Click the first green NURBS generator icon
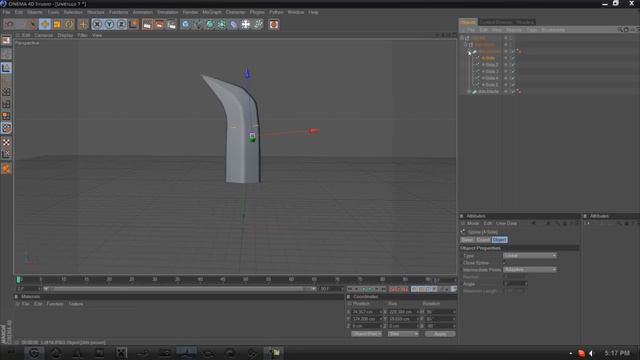 click(210, 24)
